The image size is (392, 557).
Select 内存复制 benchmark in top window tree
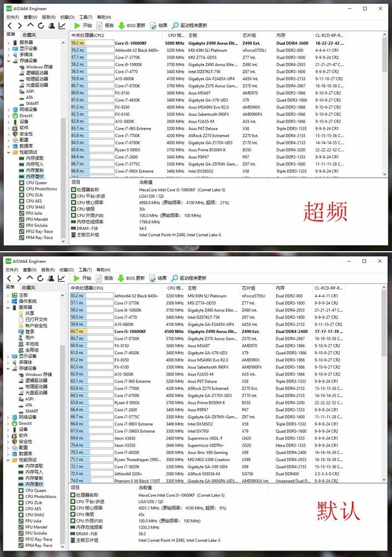click(x=35, y=170)
